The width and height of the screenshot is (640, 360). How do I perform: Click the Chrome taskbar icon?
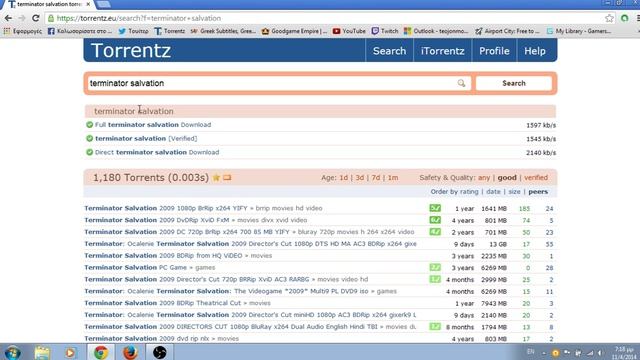click(x=101, y=353)
